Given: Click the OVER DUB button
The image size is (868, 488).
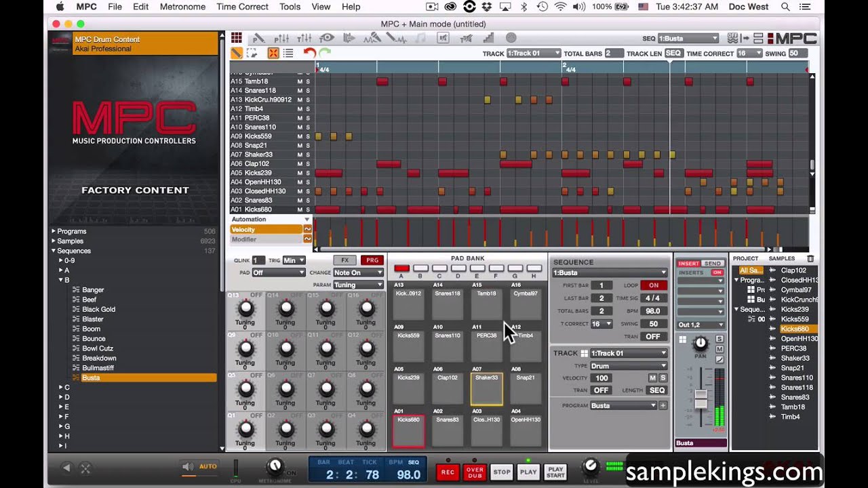Looking at the screenshot, I should [x=475, y=472].
